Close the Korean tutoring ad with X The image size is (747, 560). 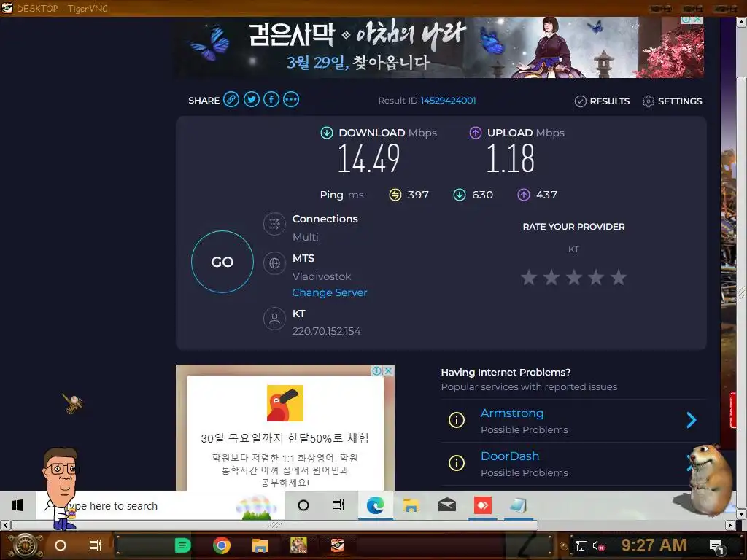coord(389,370)
